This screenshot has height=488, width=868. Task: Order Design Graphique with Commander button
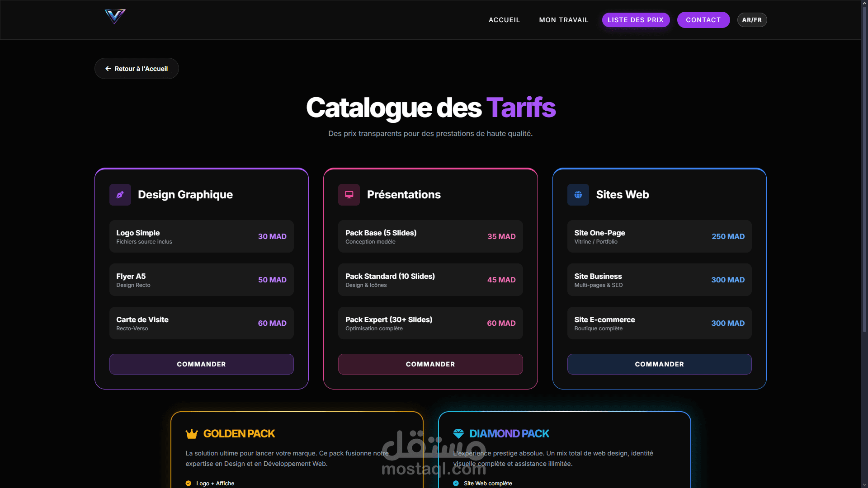click(201, 364)
